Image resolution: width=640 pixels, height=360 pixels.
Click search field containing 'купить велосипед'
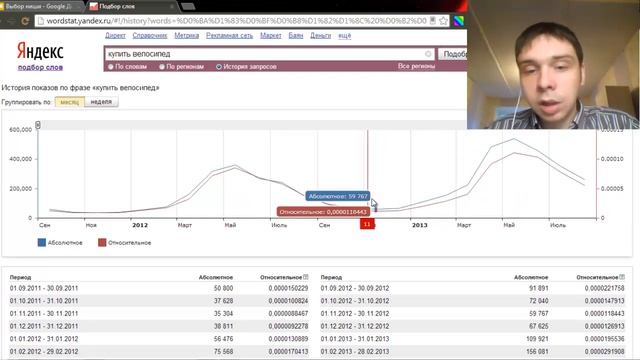[269, 54]
